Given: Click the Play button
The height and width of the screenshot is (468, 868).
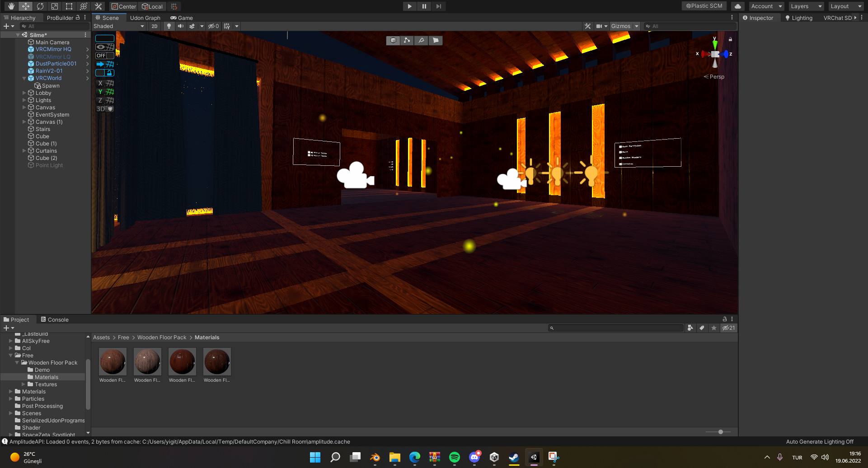Looking at the screenshot, I should coord(409,6).
